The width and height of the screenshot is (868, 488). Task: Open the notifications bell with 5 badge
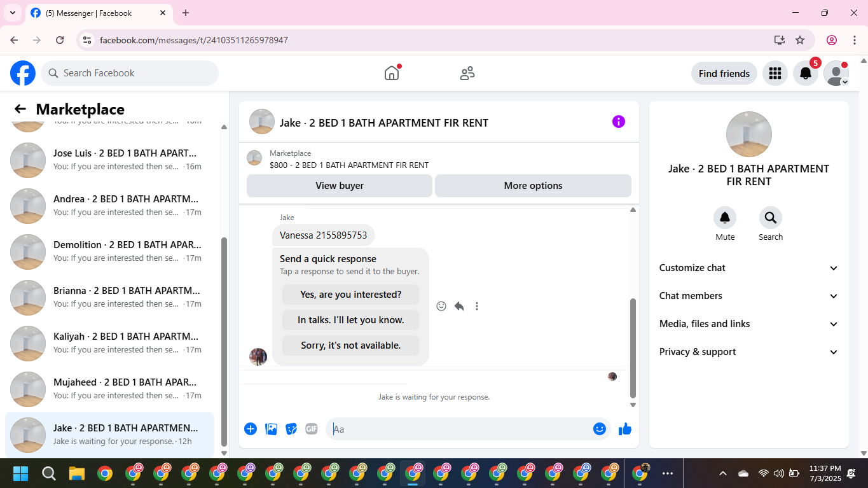point(806,73)
